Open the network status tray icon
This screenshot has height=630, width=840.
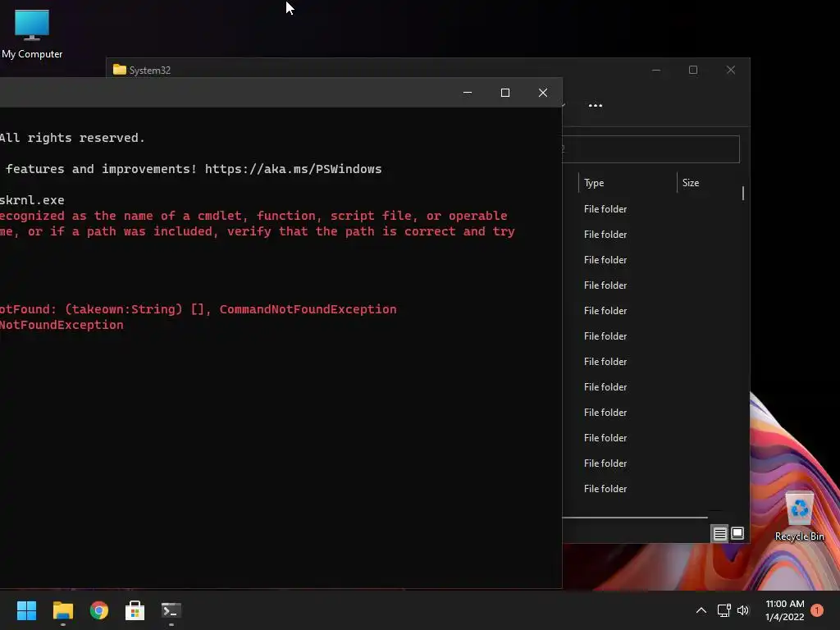724,610
